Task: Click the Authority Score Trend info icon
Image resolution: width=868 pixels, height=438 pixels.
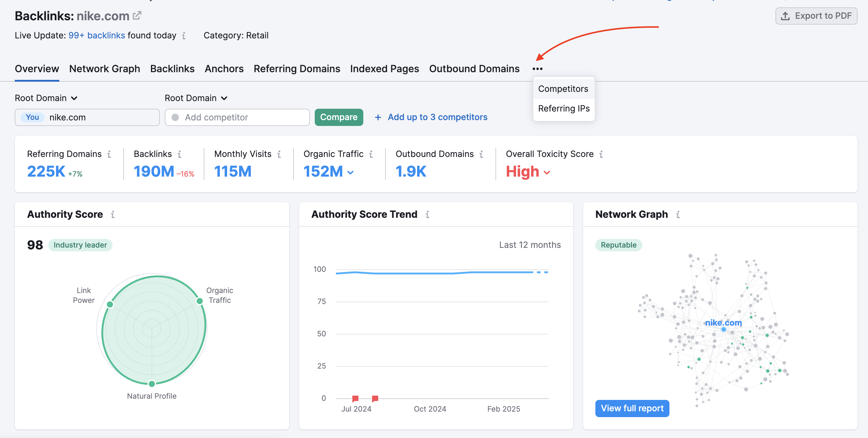Action: click(x=427, y=214)
